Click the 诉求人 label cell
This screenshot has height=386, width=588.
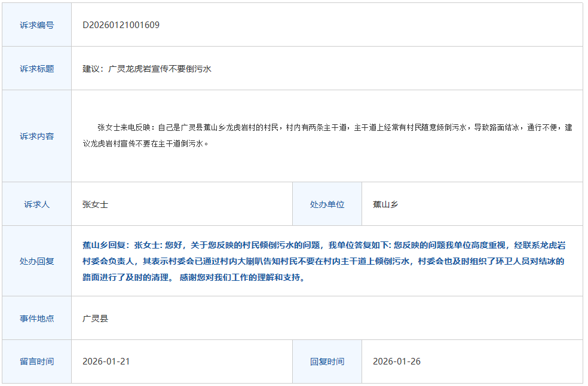pyautogui.click(x=36, y=204)
